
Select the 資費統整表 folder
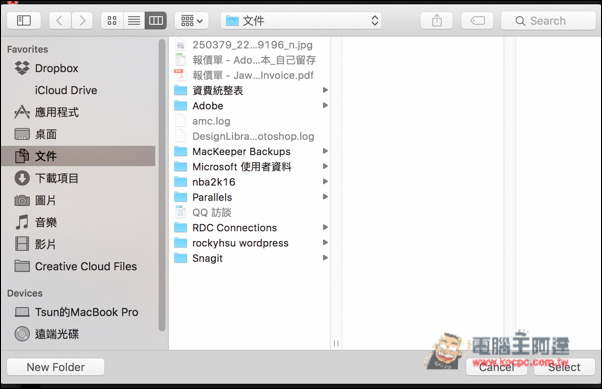250,91
